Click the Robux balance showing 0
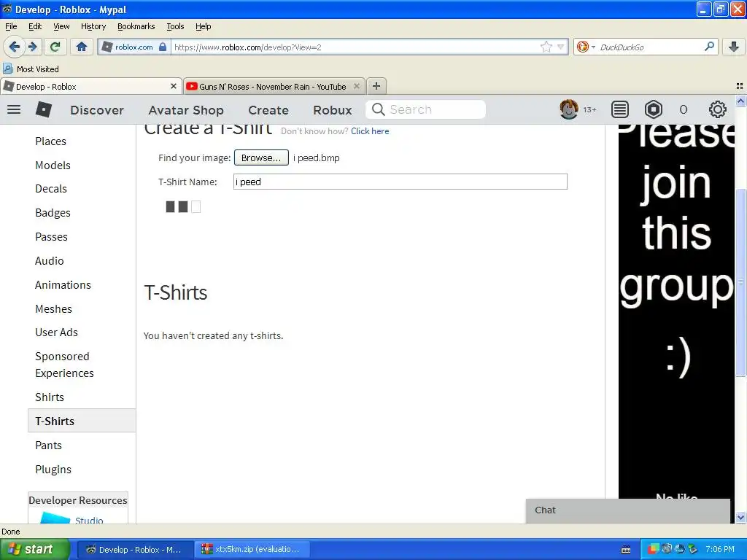Screen dimensions: 747x560 coord(683,110)
